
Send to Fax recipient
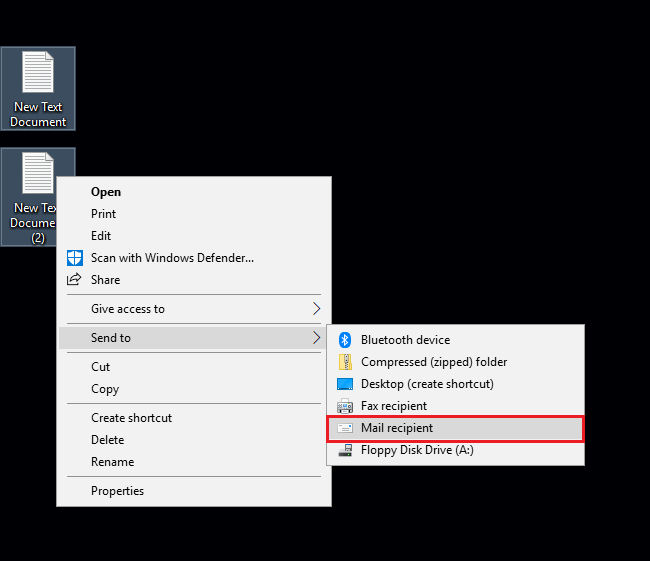456,406
